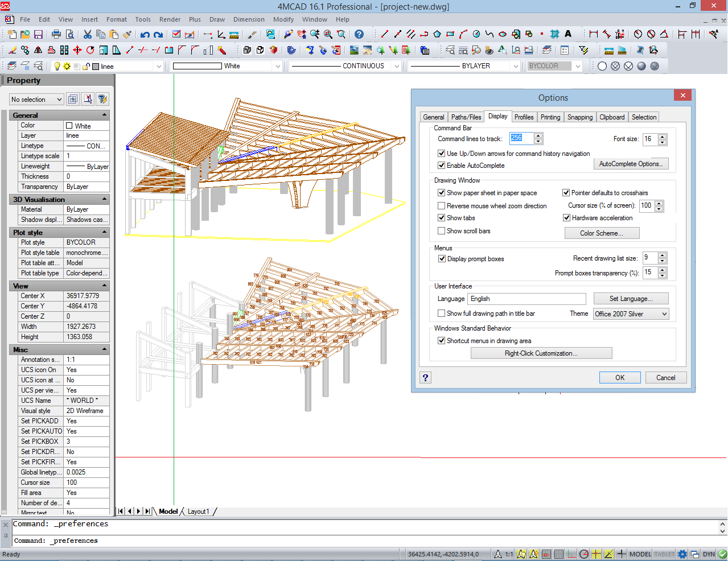Image resolution: width=728 pixels, height=561 pixels.
Task: Switch to the Snapping tab in Options
Action: click(580, 117)
